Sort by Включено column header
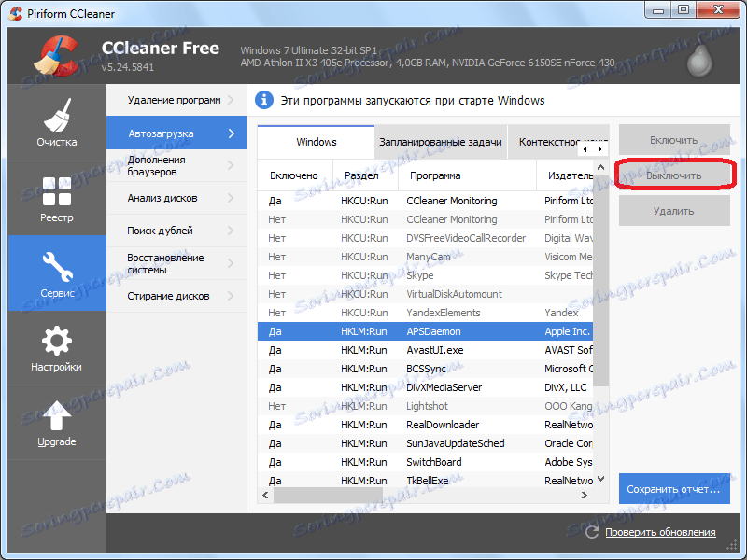The height and width of the screenshot is (560, 747). (x=294, y=175)
